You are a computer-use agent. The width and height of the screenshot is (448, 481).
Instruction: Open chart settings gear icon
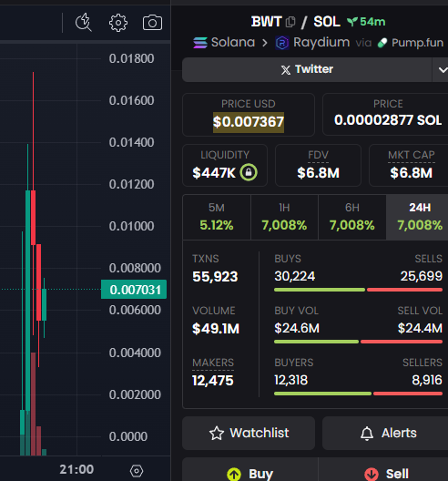pyautogui.click(x=118, y=23)
